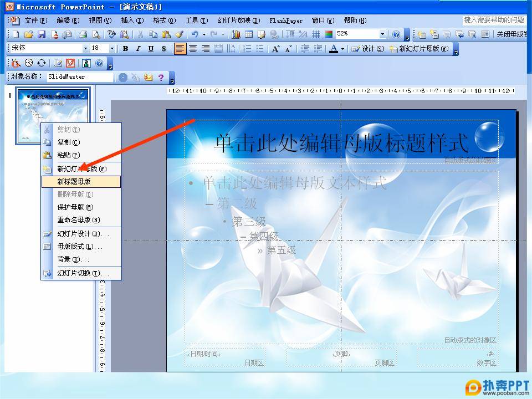This screenshot has height=399, width=532.
Task: Expand the object name toolbar options arrow
Action: click(x=172, y=78)
